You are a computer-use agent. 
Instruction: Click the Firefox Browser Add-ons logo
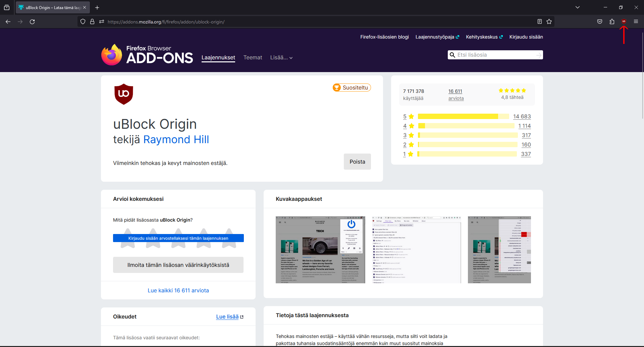pos(147,55)
